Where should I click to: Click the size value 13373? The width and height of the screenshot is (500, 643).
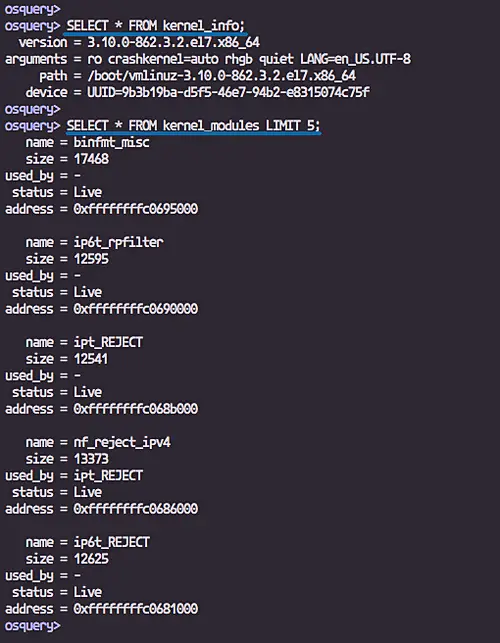click(x=91, y=459)
